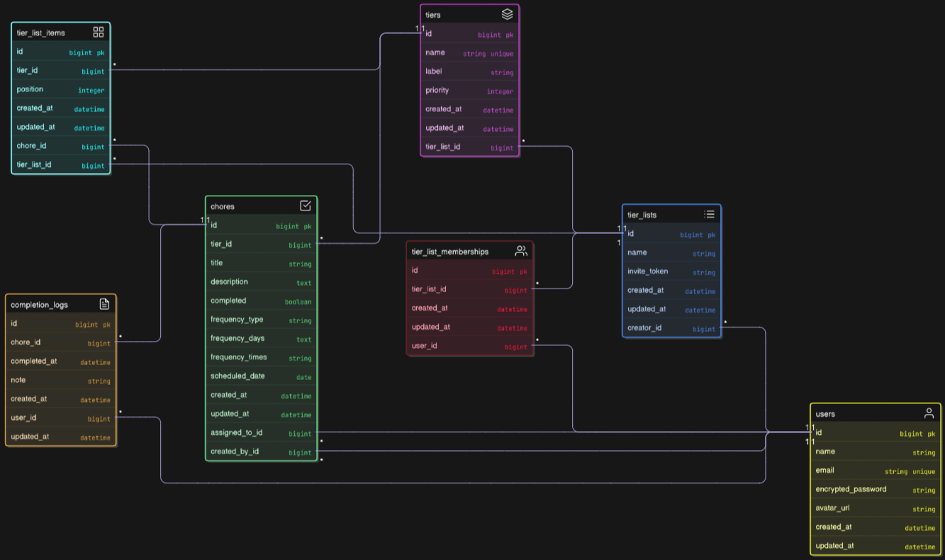The width and height of the screenshot is (945, 560).
Task: Click updated_at row in users table
Action: coord(876,547)
